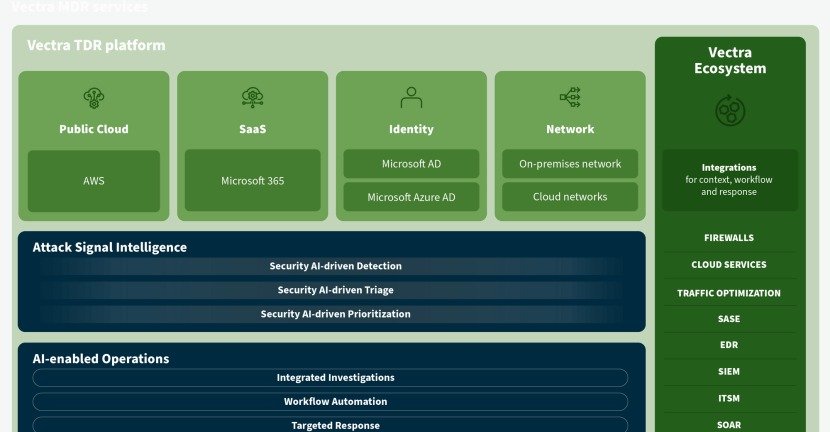Click the Vectra Ecosystem circular icon
Image resolution: width=830 pixels, height=432 pixels.
coord(730,110)
